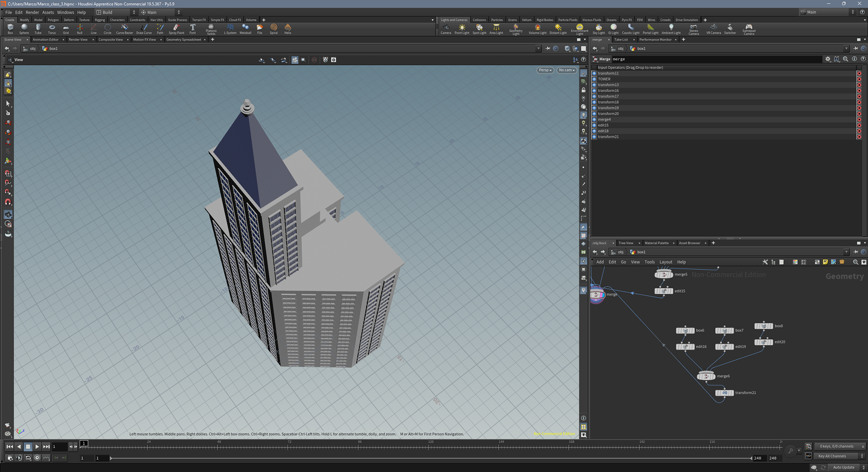Toggle the transform13 input enable checkbox
Screen dimensions: 868x472
point(594,85)
